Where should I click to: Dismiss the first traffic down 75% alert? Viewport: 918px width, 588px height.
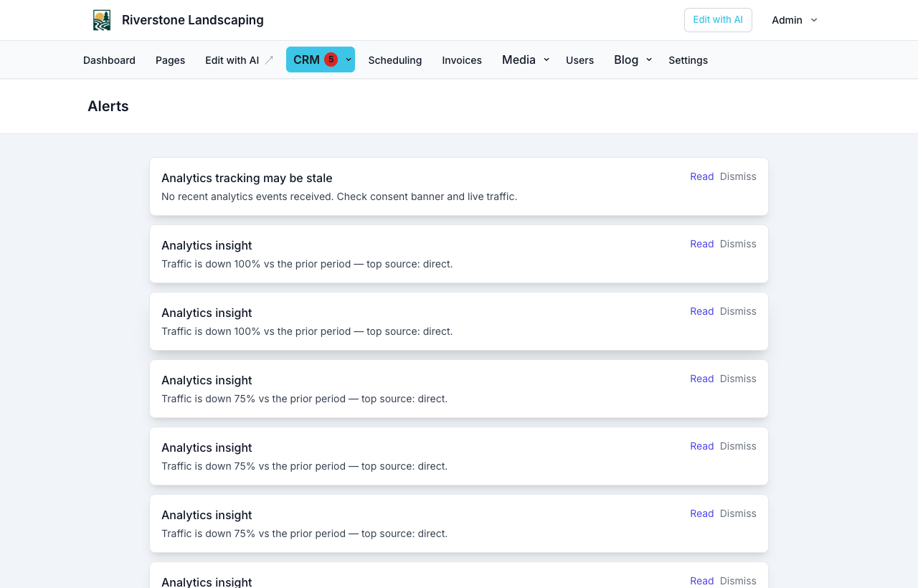pyautogui.click(x=738, y=379)
